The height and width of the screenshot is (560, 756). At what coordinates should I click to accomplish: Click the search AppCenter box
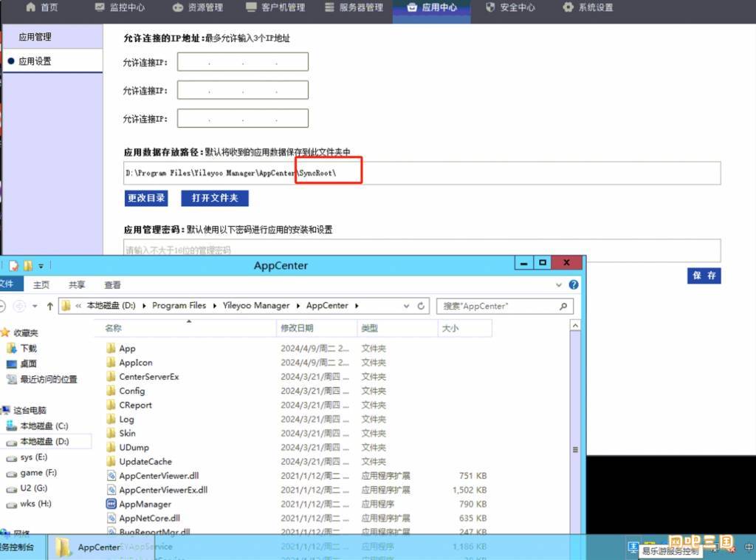(x=505, y=306)
